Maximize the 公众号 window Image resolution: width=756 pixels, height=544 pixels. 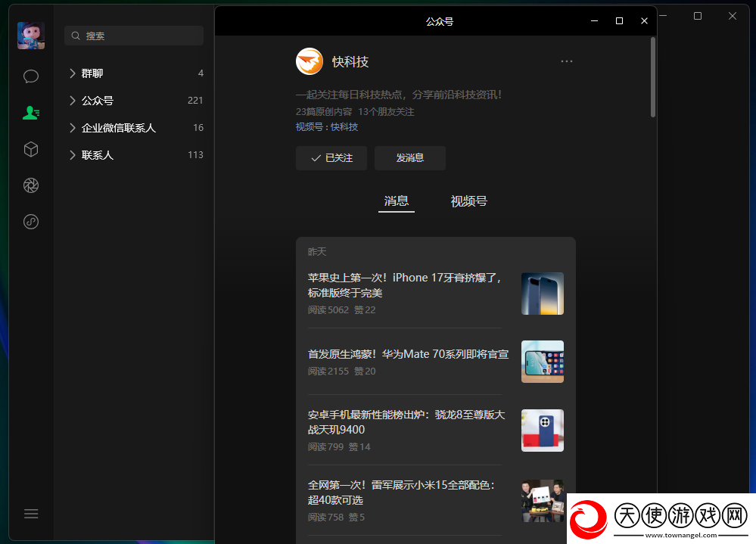point(619,20)
